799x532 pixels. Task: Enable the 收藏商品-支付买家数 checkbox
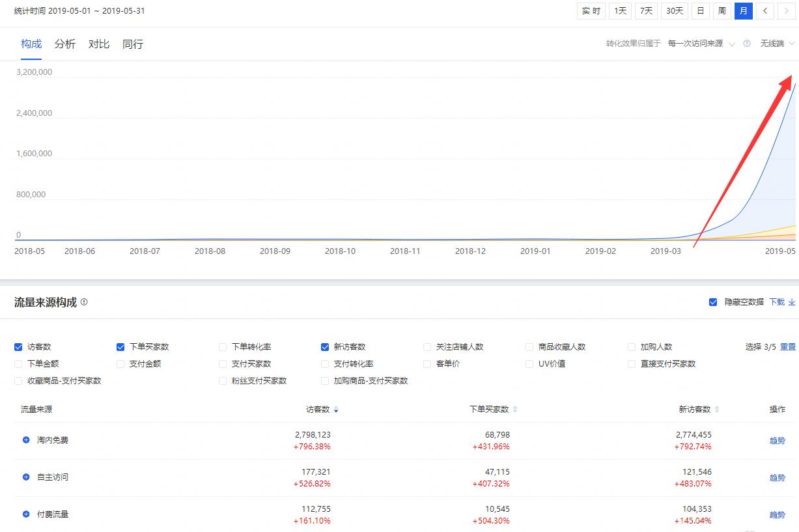coord(18,381)
